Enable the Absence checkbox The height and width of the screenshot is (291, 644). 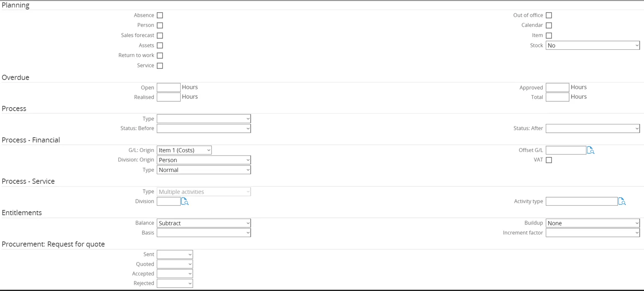pyautogui.click(x=160, y=15)
